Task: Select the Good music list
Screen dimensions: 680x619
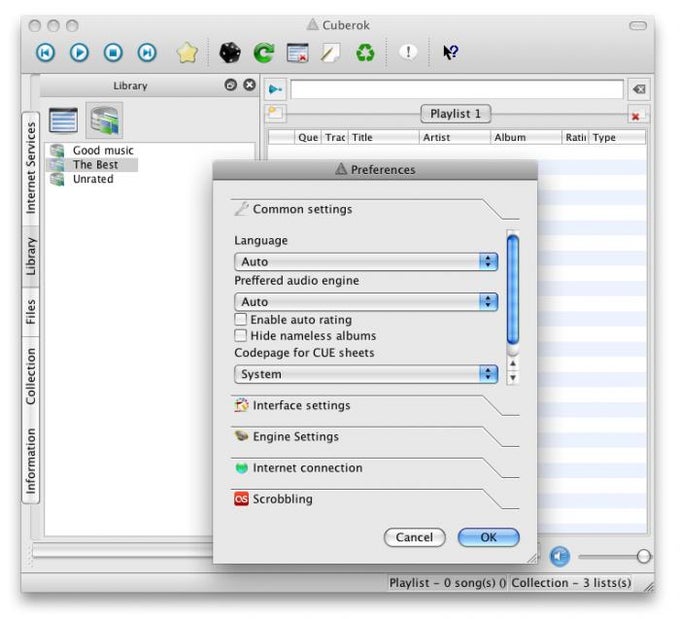Action: (103, 151)
